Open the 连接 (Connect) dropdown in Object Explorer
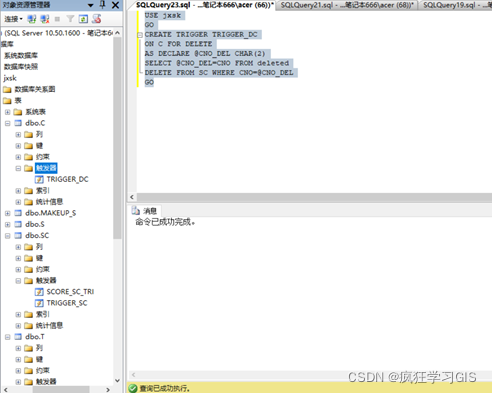The width and height of the screenshot is (492, 393). tap(13, 19)
